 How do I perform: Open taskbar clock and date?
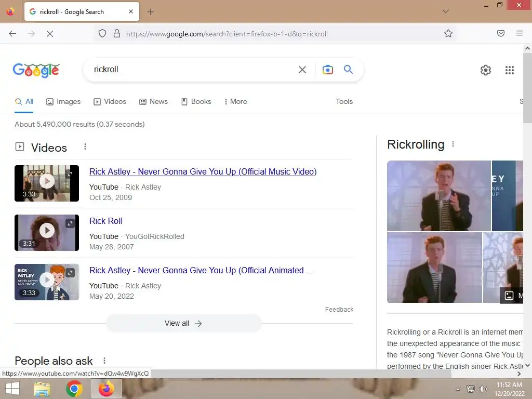pos(510,389)
